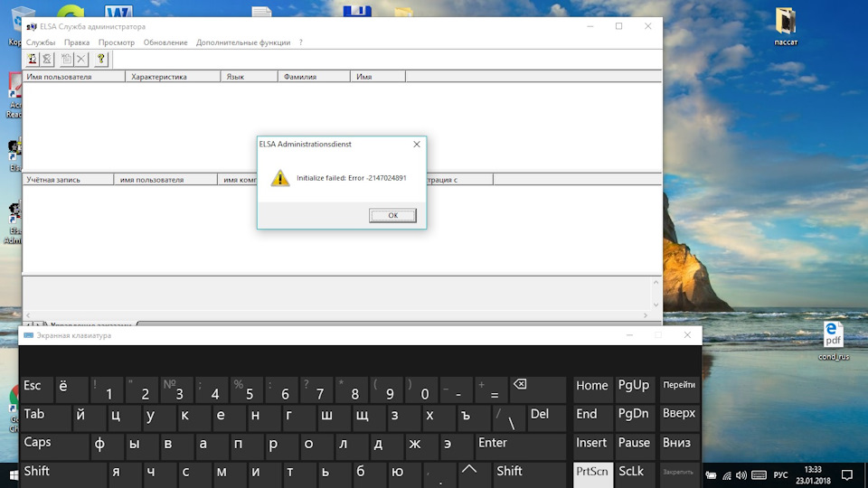Toggle the ScLk key on on-screen keyboard

(x=633, y=473)
